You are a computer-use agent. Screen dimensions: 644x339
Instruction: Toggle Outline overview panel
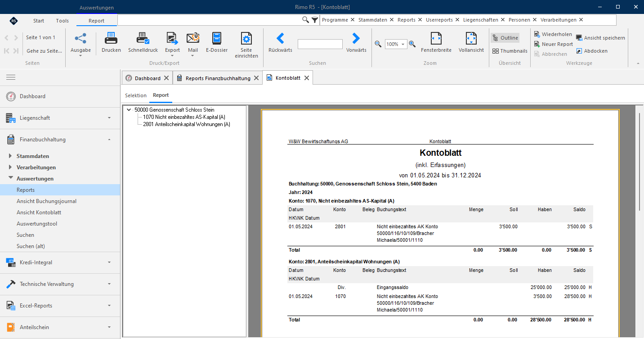point(505,38)
